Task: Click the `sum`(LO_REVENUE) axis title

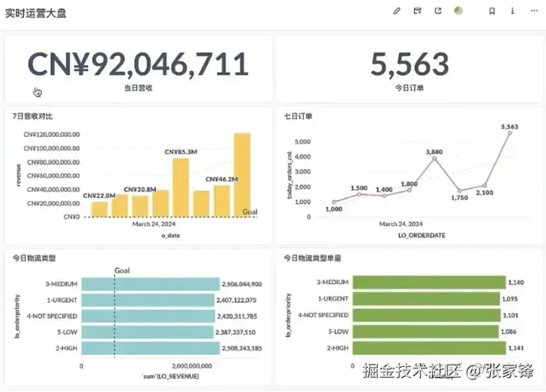Action: pos(170,376)
